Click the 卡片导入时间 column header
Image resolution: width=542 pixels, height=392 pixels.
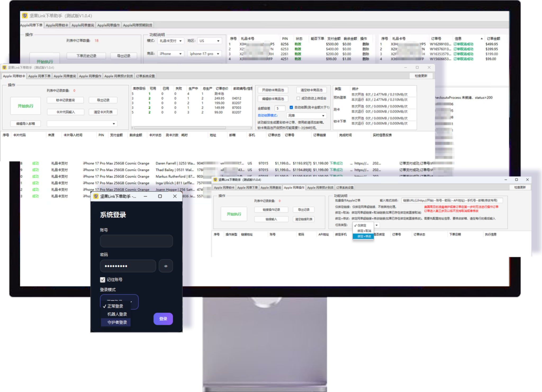pyautogui.click(x=73, y=135)
